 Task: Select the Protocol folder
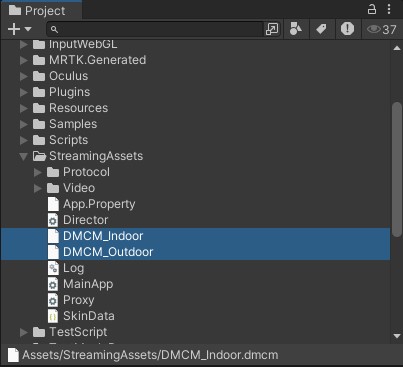[x=86, y=172]
